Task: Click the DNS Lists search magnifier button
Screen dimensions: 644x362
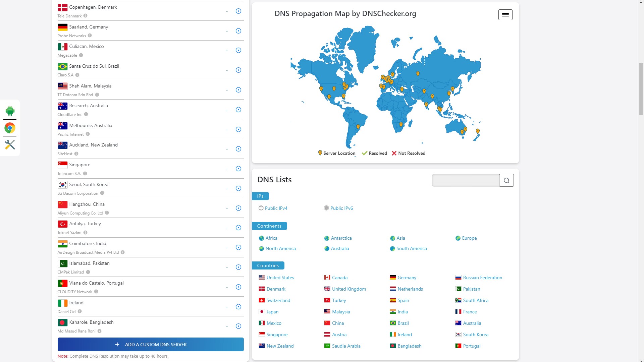Action: coord(506,180)
